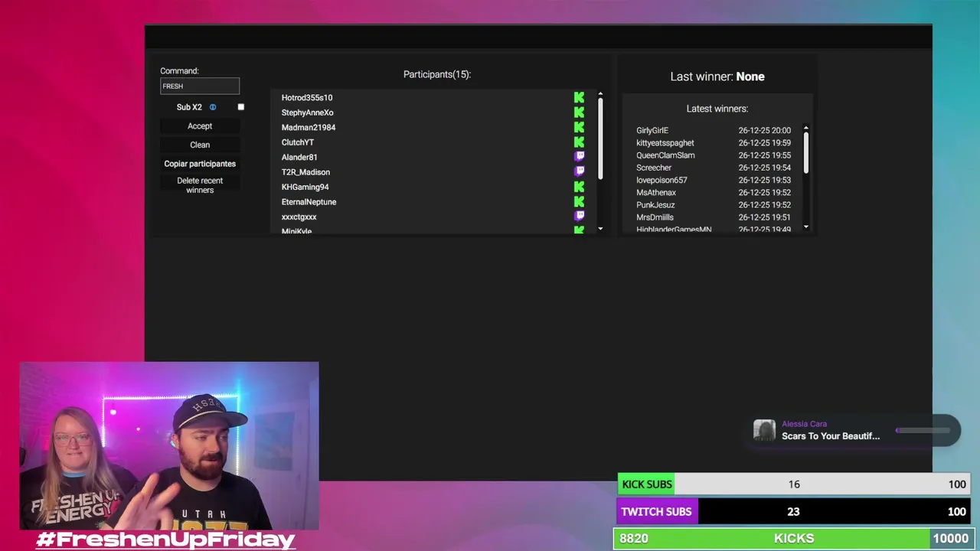
Task: Click the Kick Subs progress bar
Action: point(793,484)
